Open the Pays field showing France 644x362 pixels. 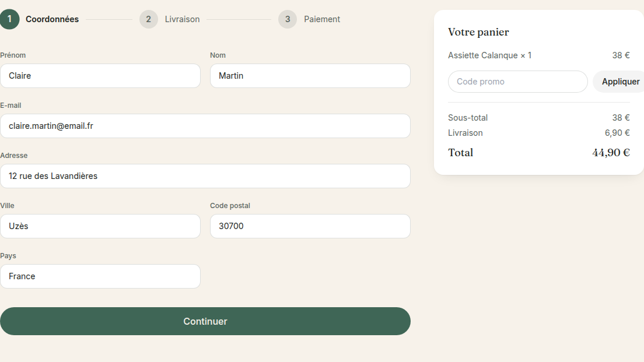pos(100,276)
